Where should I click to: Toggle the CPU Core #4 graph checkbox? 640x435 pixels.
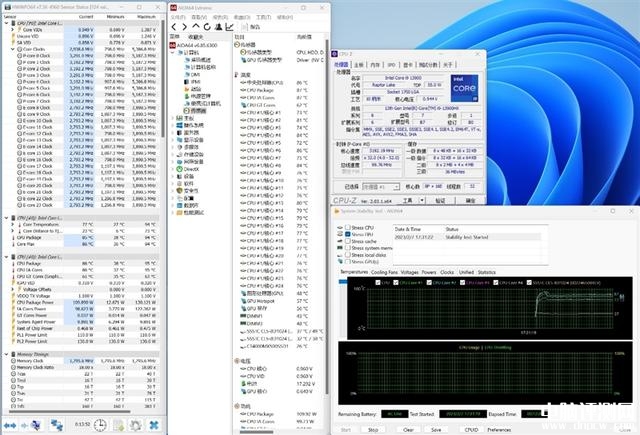[x=496, y=282]
